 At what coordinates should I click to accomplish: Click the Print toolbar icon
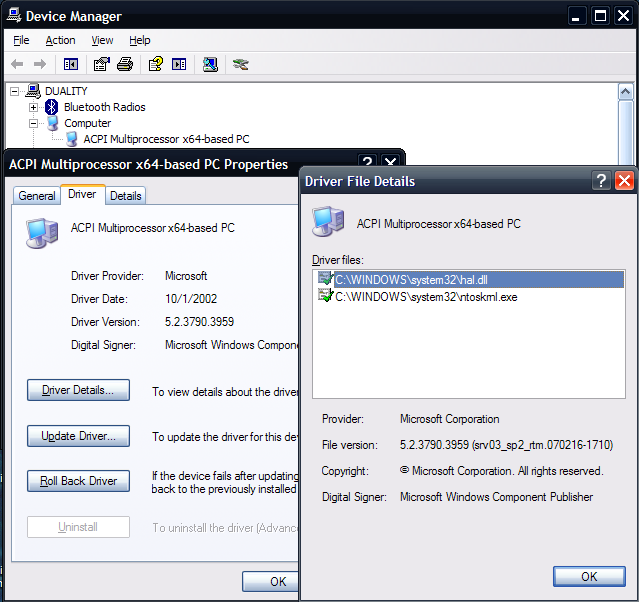pos(125,64)
